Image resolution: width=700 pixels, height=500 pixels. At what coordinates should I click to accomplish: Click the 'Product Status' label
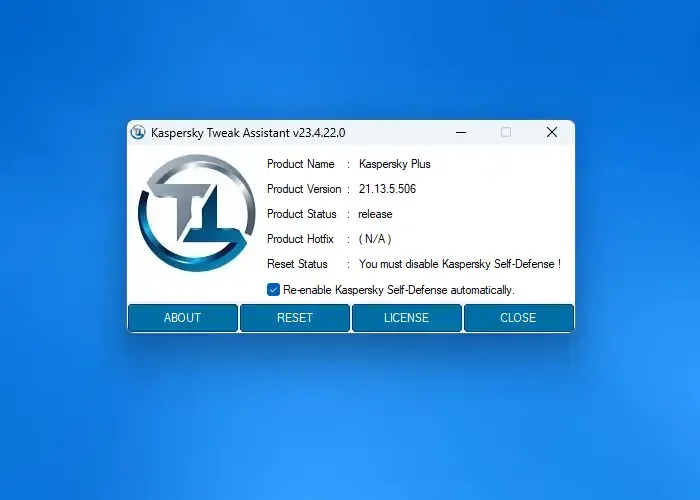[x=302, y=214]
